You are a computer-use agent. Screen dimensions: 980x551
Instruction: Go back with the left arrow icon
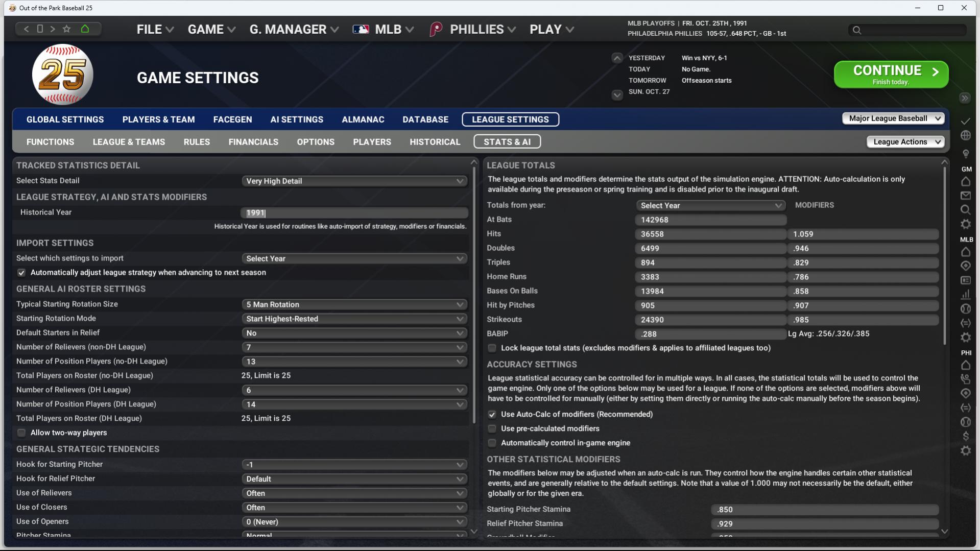pyautogui.click(x=27, y=29)
